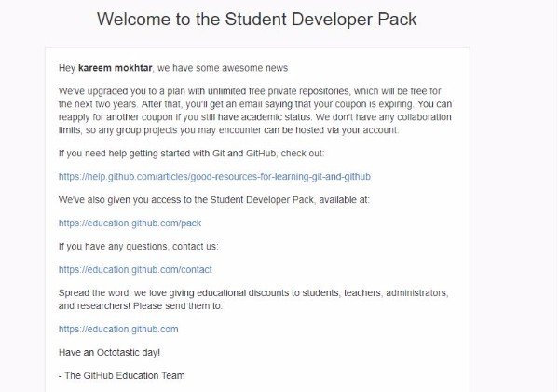This screenshot has height=392, width=559.
Task: Click the "Have an Octotastic day!" line
Action: point(109,352)
